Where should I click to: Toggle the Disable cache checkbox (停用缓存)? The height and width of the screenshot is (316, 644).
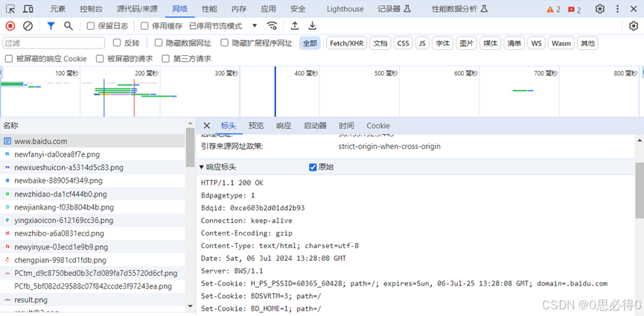point(144,26)
